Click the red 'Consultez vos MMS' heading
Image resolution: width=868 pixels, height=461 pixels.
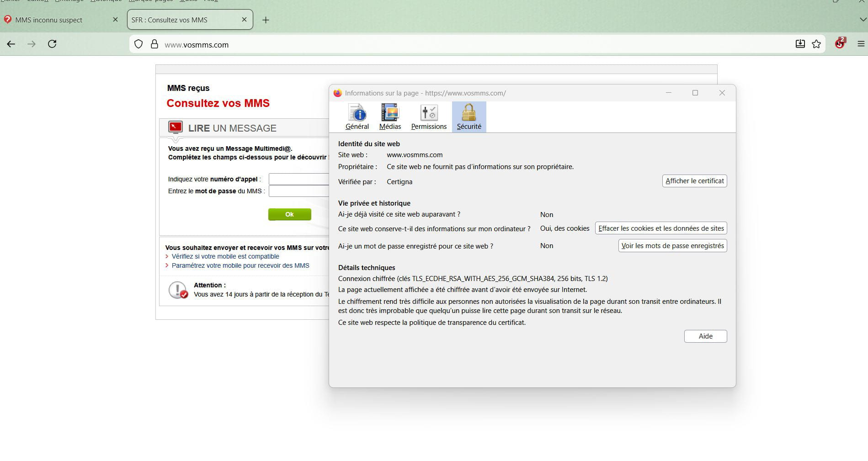click(218, 103)
